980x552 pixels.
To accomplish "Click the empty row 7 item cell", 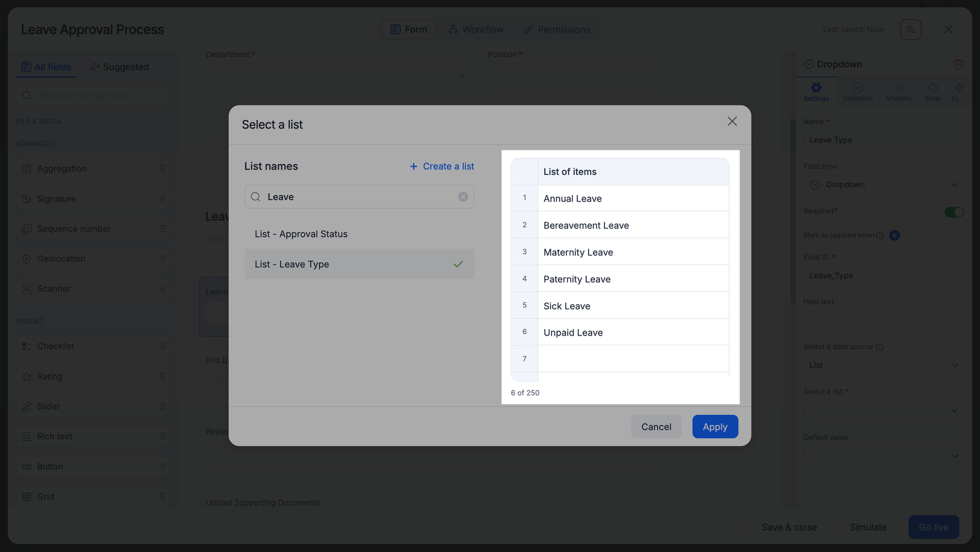I will pyautogui.click(x=634, y=359).
